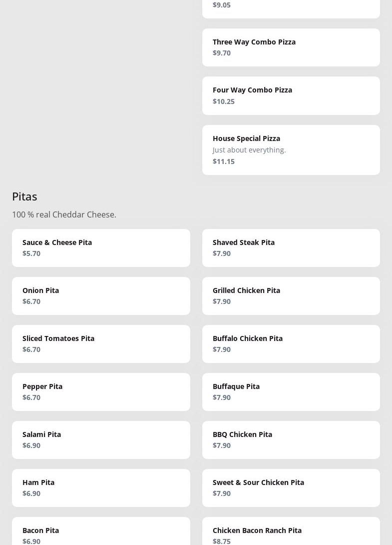The height and width of the screenshot is (545, 392).
Task: Select the Shaved Steak Pita card
Action: [x=291, y=247]
